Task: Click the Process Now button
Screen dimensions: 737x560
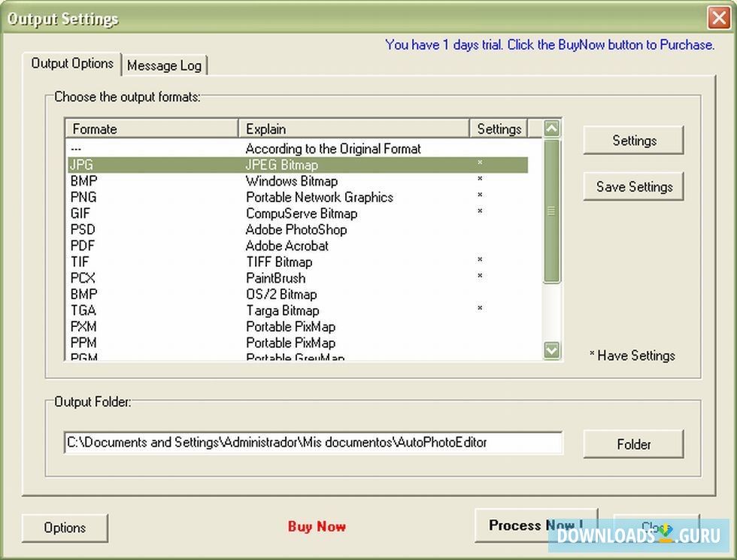Action: click(x=535, y=525)
